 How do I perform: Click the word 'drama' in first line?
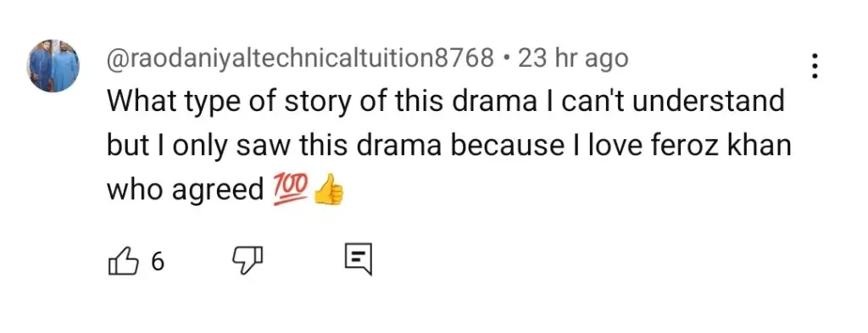click(494, 103)
